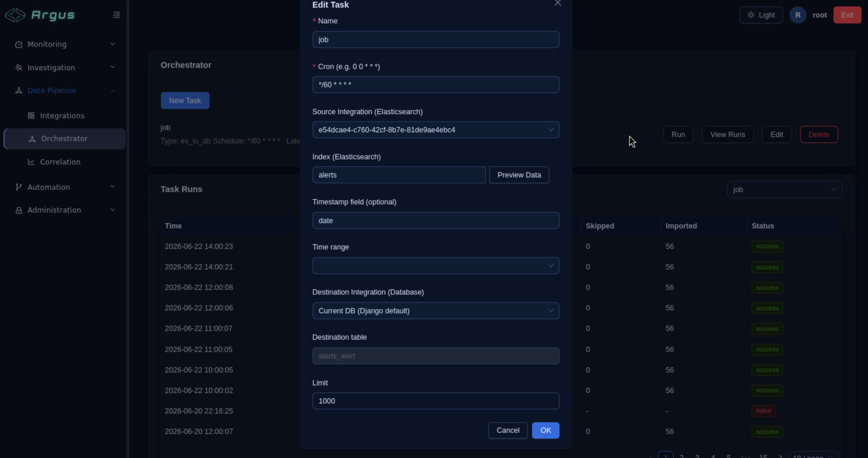The height and width of the screenshot is (458, 868).
Task: Click the Orchestrator sidebar icon
Action: pyautogui.click(x=32, y=139)
